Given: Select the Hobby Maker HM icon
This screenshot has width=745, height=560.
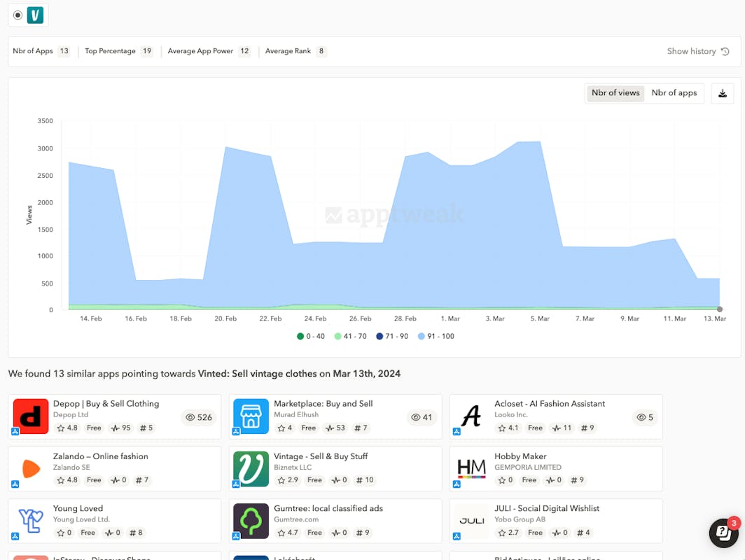Looking at the screenshot, I should (x=471, y=469).
